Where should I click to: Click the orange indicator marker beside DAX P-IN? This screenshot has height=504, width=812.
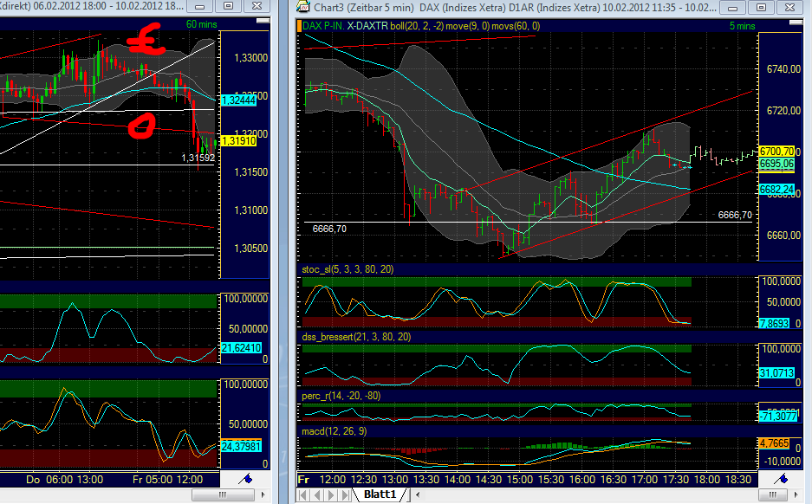point(299,26)
